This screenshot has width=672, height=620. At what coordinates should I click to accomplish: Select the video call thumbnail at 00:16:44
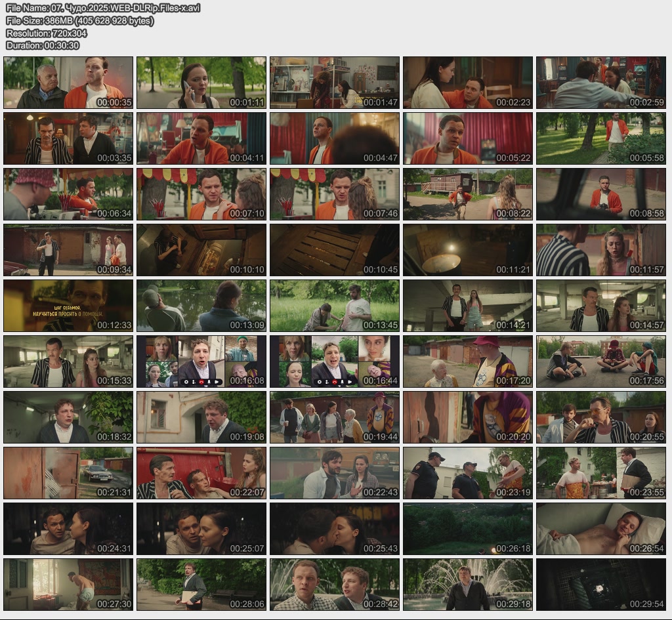(335, 362)
